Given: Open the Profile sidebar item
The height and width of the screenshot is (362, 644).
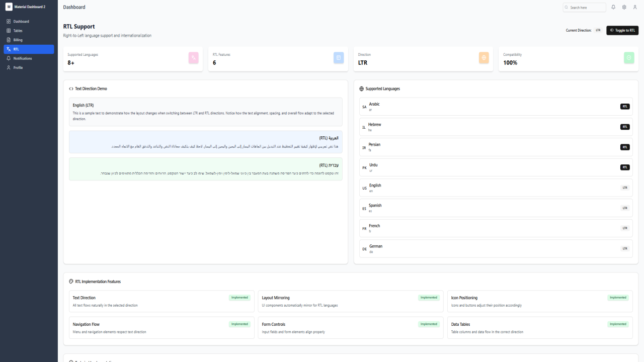Looking at the screenshot, I should pyautogui.click(x=29, y=67).
